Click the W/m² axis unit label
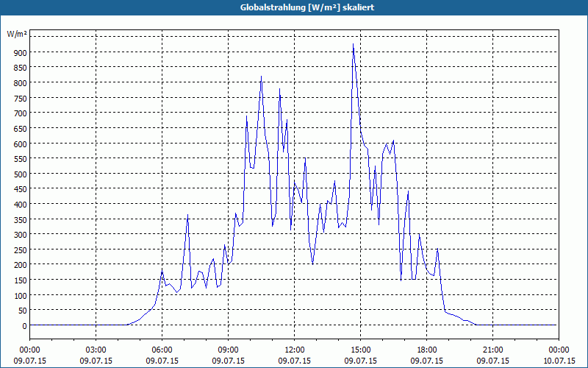This screenshot has height=368, width=588. point(17,34)
